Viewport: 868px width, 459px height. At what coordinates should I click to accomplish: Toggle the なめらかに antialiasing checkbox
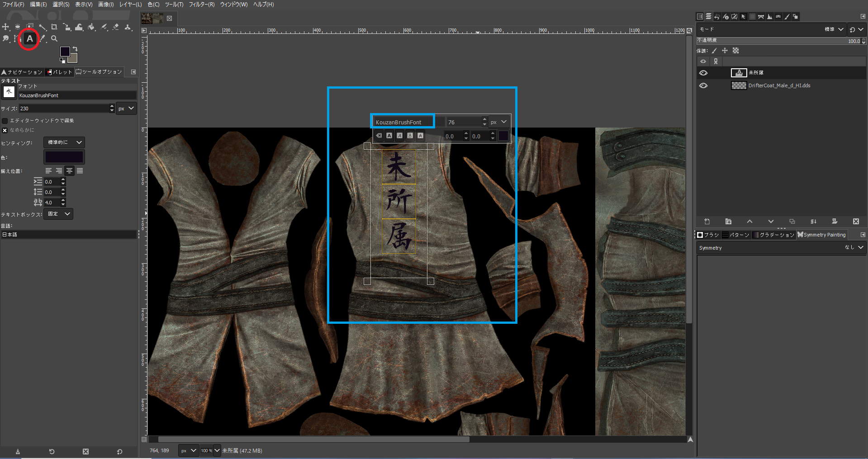point(5,130)
